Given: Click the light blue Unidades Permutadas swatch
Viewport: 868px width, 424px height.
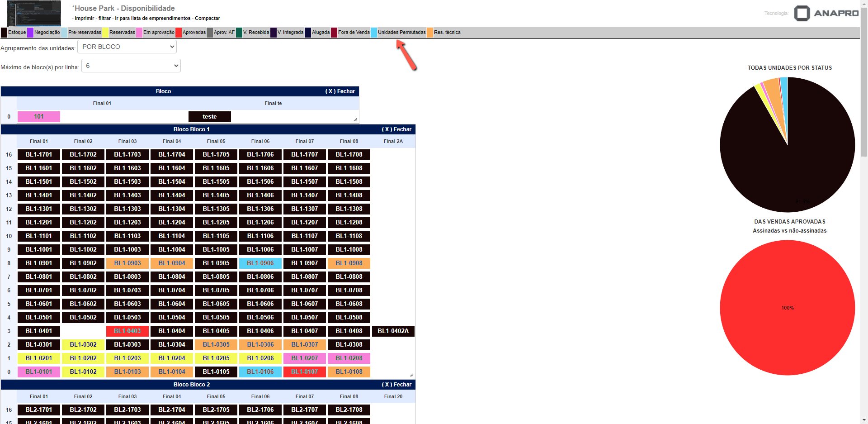Looking at the screenshot, I should (374, 33).
